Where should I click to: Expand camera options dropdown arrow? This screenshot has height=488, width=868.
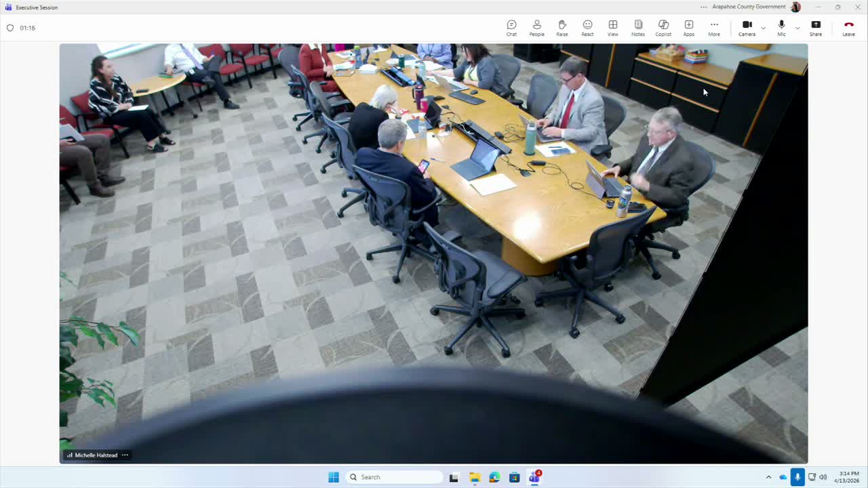point(764,28)
